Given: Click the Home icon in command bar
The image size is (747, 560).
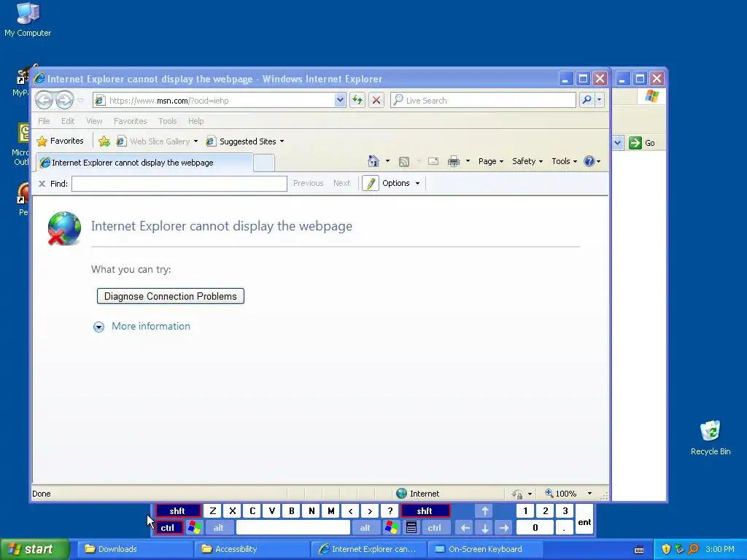Looking at the screenshot, I should (x=373, y=161).
